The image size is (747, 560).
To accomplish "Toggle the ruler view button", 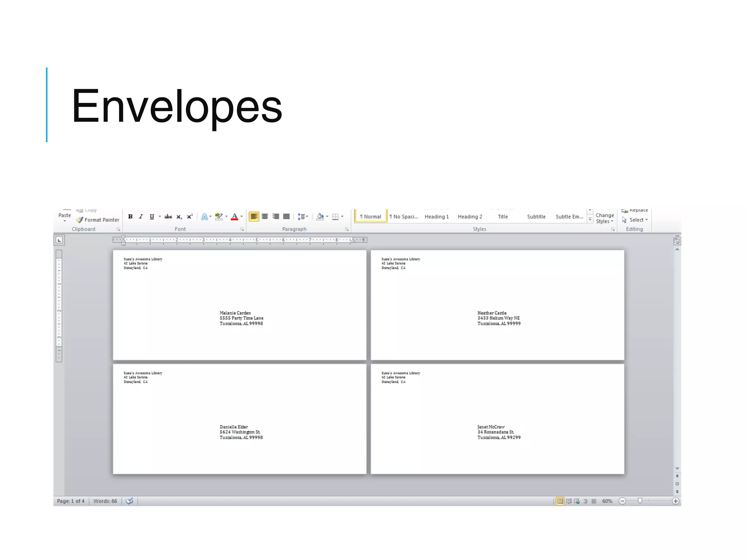I will point(677,241).
